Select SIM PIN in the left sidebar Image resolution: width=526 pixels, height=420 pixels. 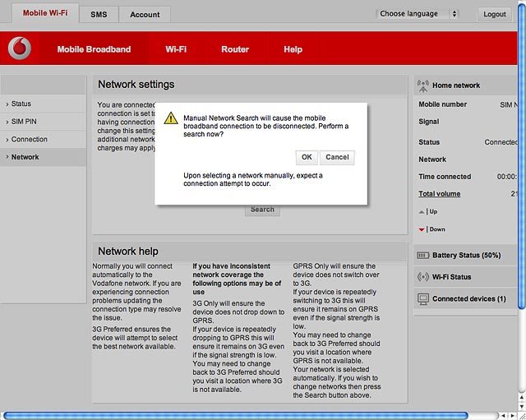43,122
